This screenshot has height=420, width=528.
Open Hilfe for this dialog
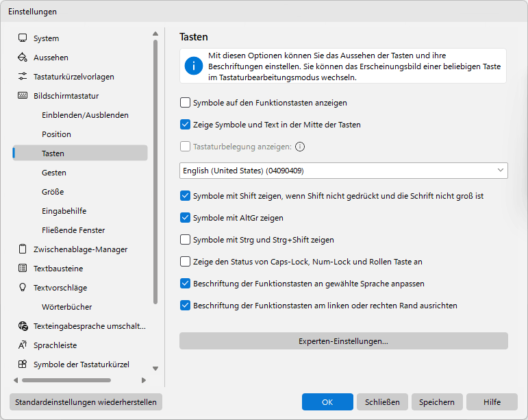coord(492,402)
